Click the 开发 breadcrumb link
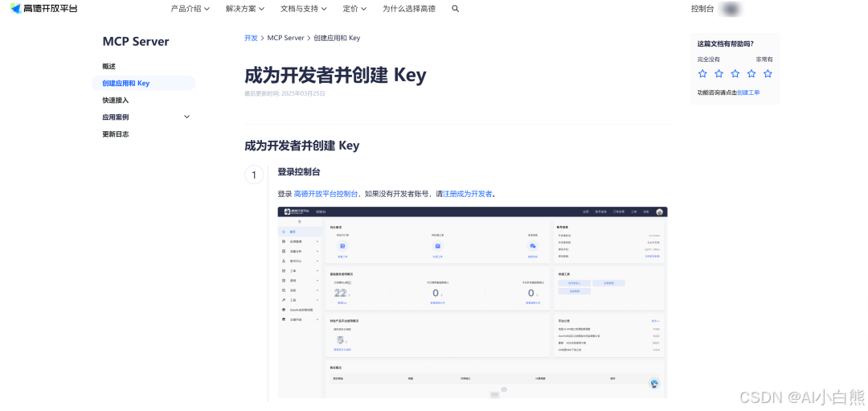 coord(251,39)
